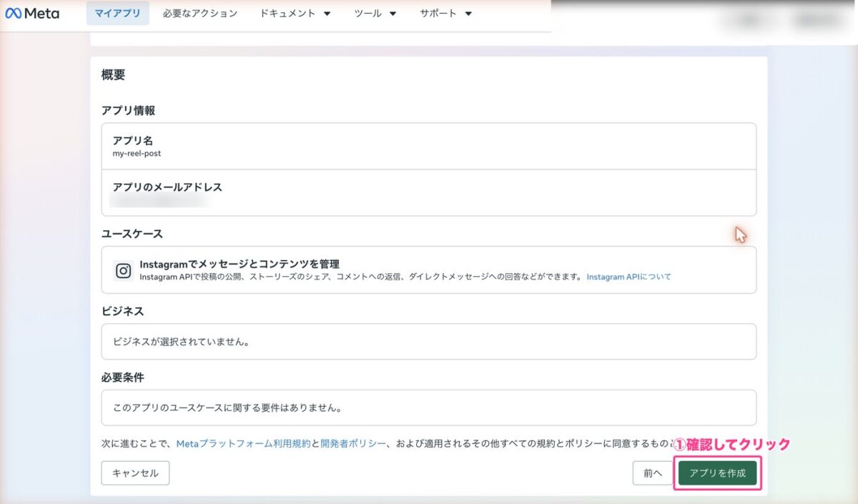The width and height of the screenshot is (858, 504).
Task: Click the アプリのメールアドレス label
Action: 167,187
